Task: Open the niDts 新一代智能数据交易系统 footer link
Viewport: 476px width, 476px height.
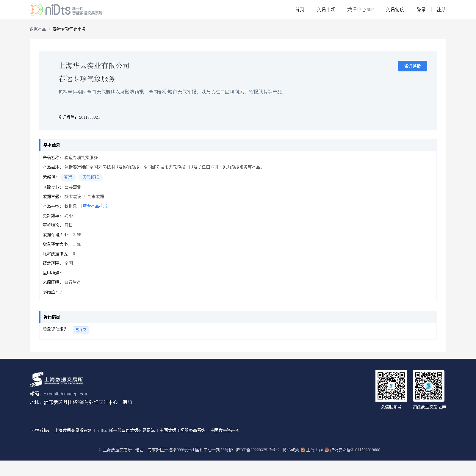Action: pyautogui.click(x=126, y=430)
